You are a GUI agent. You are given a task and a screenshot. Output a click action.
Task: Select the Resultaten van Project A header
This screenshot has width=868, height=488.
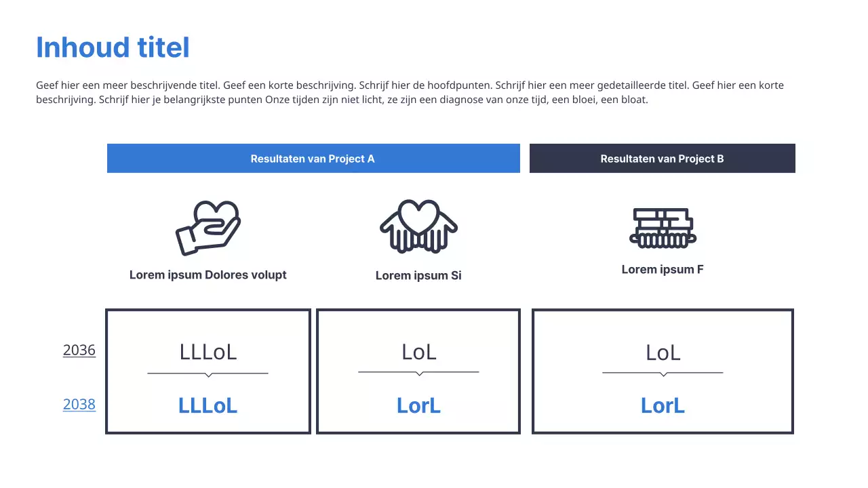pyautogui.click(x=313, y=159)
